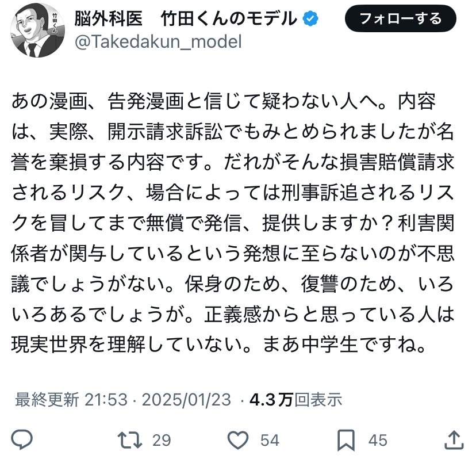Open the 4.3万回表示 view count
Screen dimensions: 476x459
pyautogui.click(x=295, y=399)
